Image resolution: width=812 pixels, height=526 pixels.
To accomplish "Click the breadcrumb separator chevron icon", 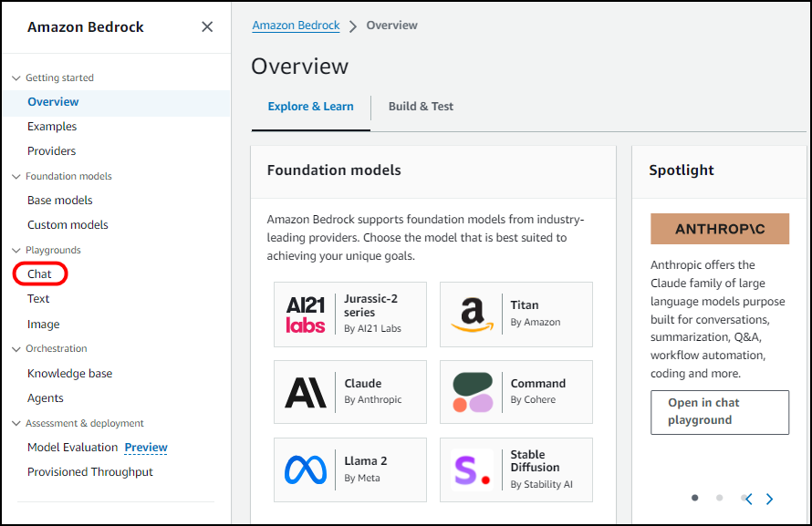I will [353, 26].
